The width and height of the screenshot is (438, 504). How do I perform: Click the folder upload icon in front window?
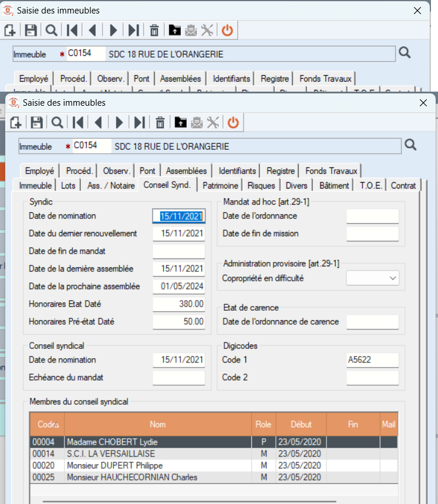tap(181, 122)
